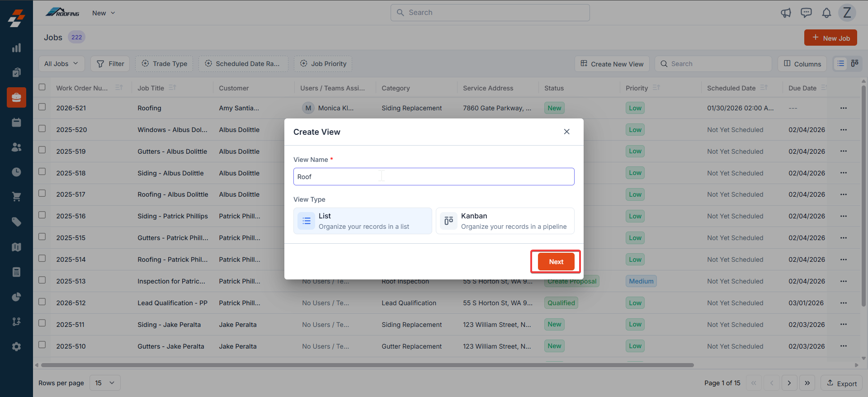Sort by the Scheduled Date column
The width and height of the screenshot is (868, 397).
click(764, 88)
